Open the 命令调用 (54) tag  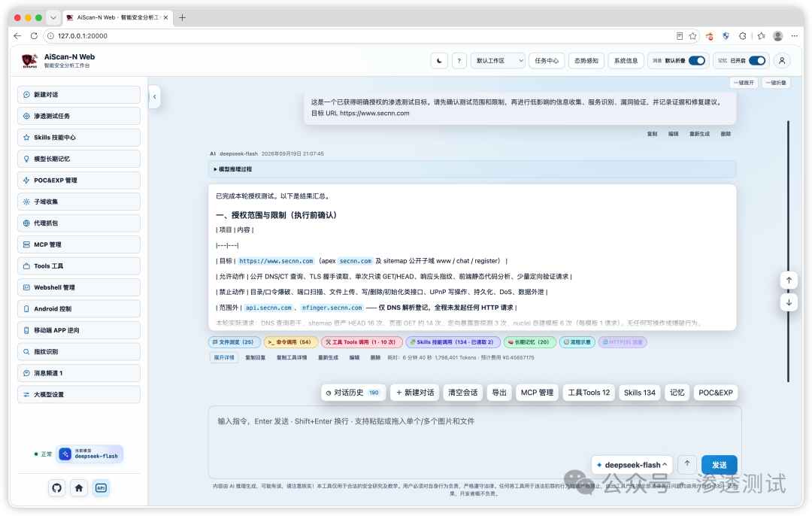291,342
